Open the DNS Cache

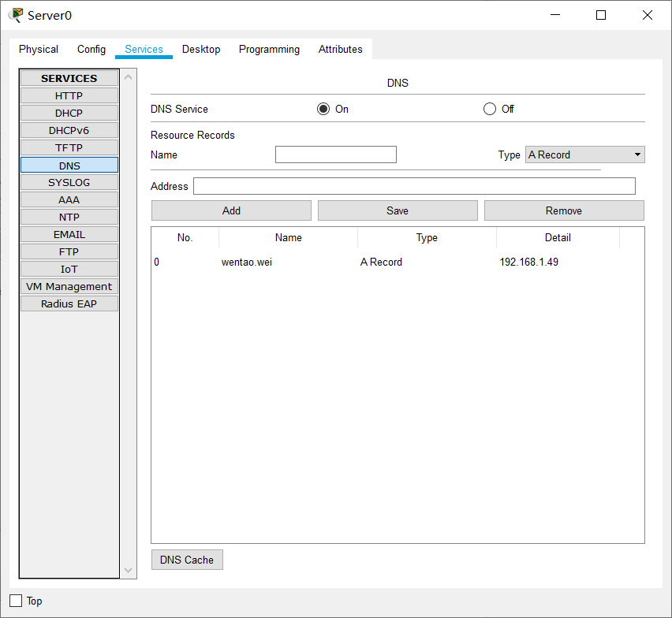[187, 560]
